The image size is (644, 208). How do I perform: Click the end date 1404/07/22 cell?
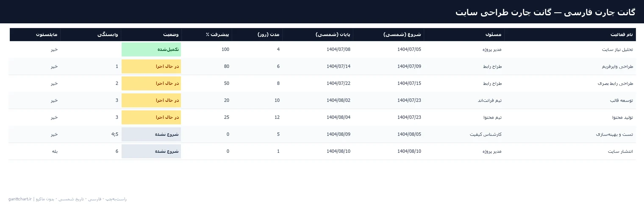pyautogui.click(x=318, y=84)
